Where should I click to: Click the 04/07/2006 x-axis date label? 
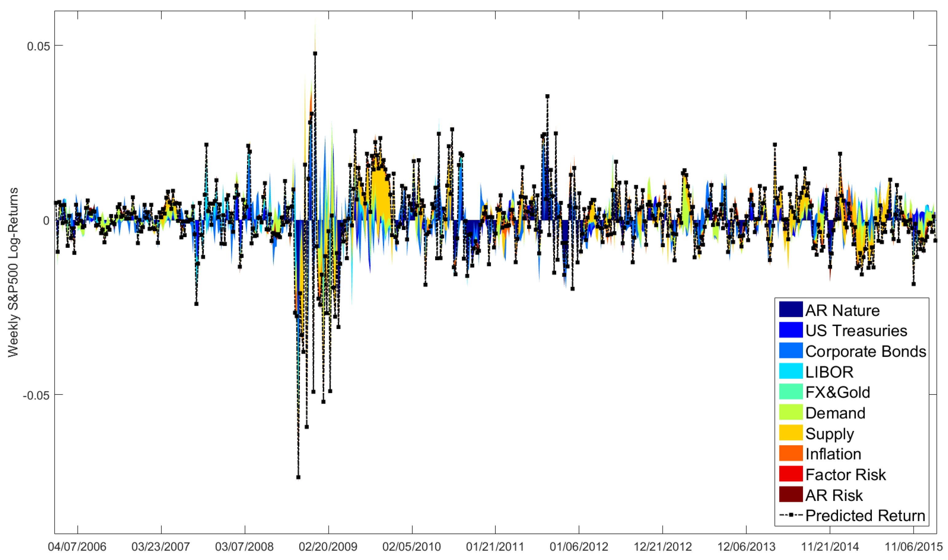pyautogui.click(x=77, y=547)
